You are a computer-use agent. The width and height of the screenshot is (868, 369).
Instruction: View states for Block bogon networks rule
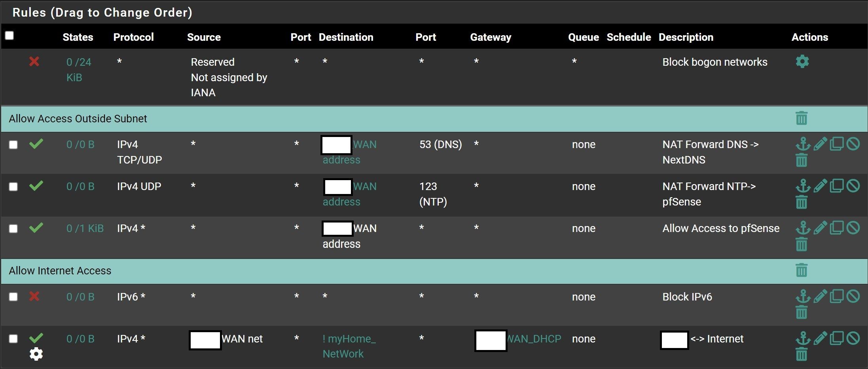79,70
